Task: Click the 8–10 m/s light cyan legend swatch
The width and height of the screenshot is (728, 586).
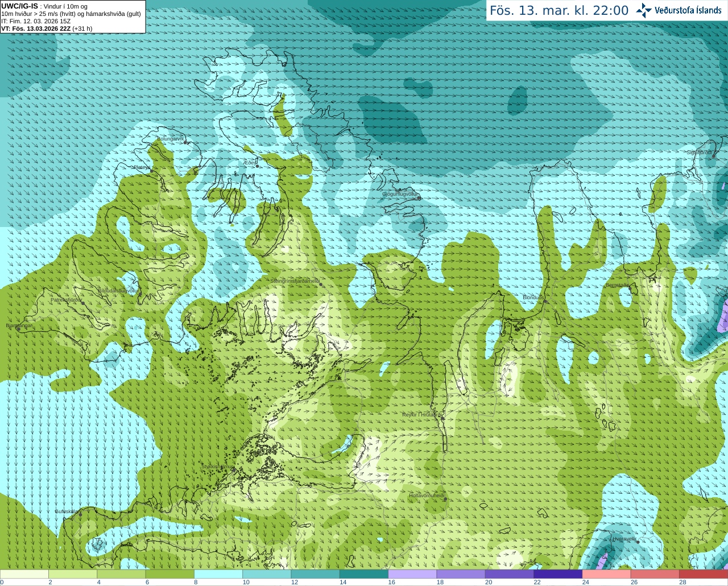Action: pyautogui.click(x=218, y=574)
